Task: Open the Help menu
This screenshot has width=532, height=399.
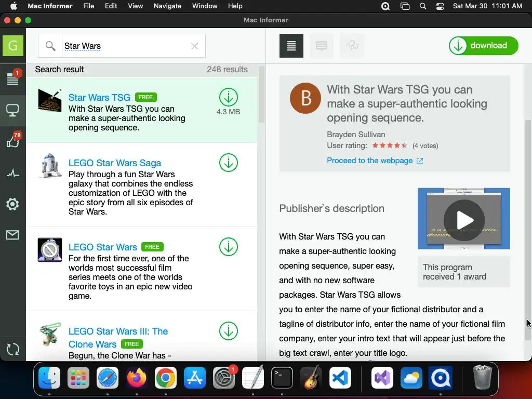Action: pyautogui.click(x=235, y=6)
